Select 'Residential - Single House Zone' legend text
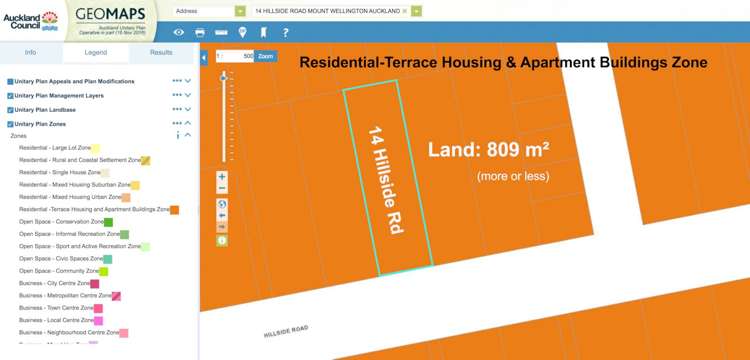750x360 pixels. point(60,172)
